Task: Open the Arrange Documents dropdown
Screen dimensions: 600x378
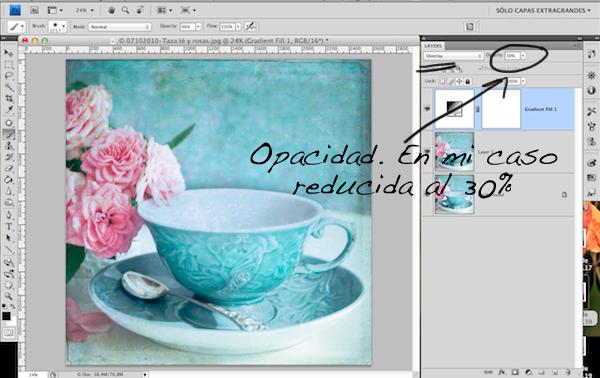Action: (165, 10)
